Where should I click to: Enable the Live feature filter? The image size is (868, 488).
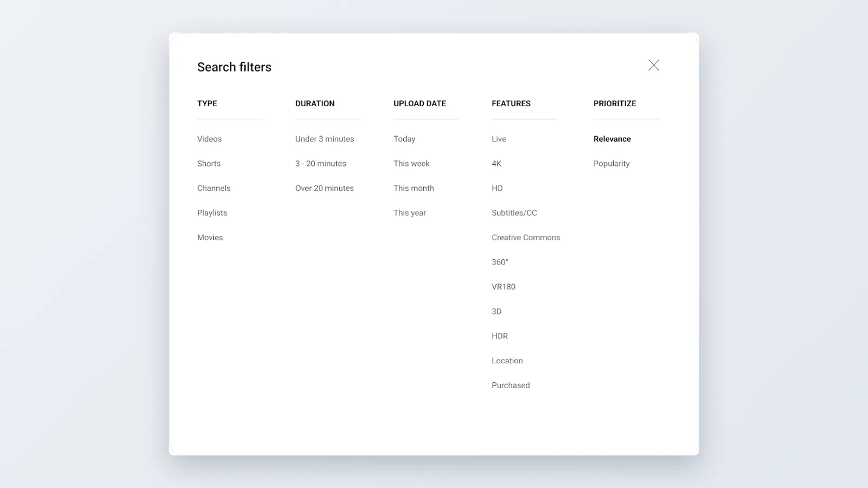499,139
